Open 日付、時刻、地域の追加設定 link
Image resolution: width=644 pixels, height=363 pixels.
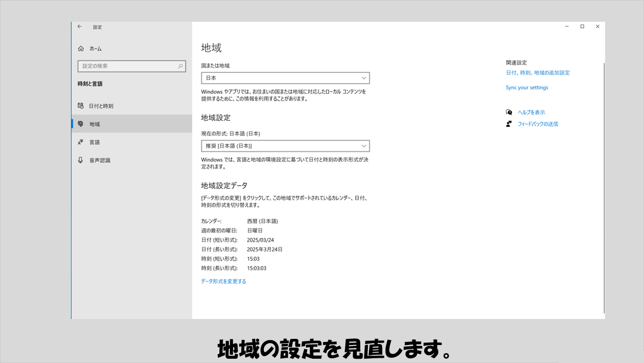(x=538, y=73)
